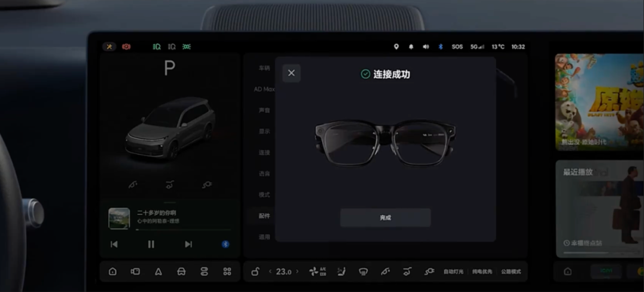Screen dimensions: 644x292
Task: Open the dashcam video icon in dock
Action: [135, 272]
